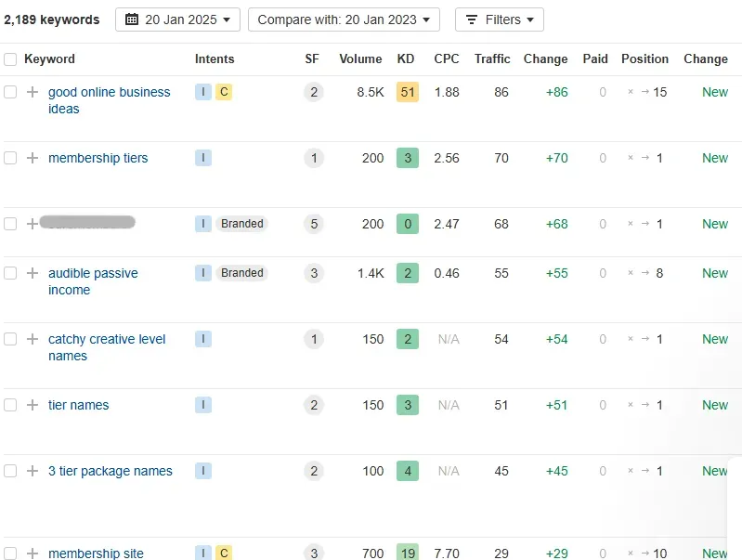
Task: Click the yellow KD 51 badge
Action: pyautogui.click(x=408, y=92)
